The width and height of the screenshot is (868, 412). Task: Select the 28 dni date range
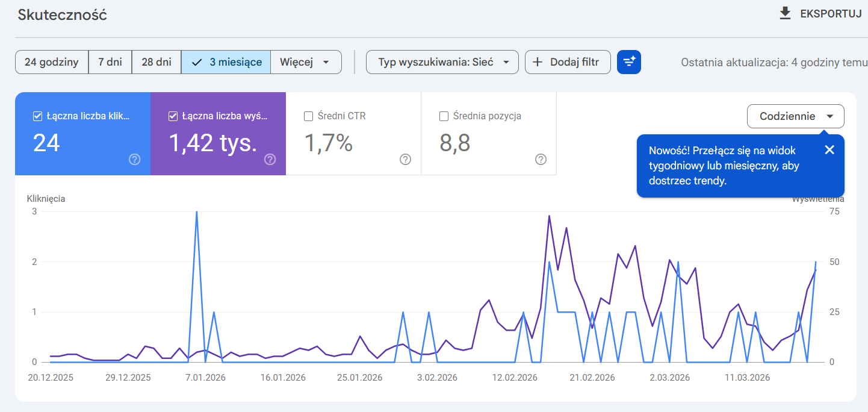[157, 62]
